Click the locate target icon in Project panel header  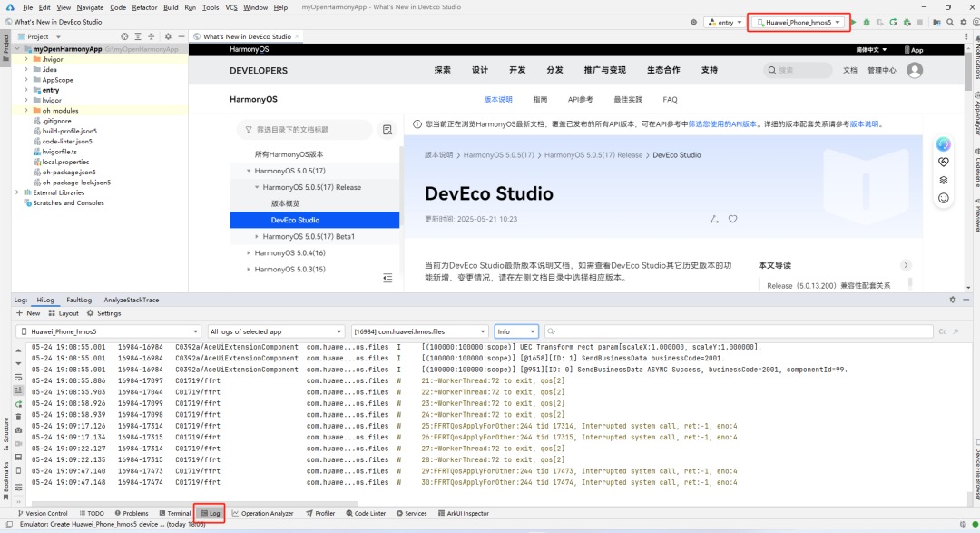click(124, 37)
